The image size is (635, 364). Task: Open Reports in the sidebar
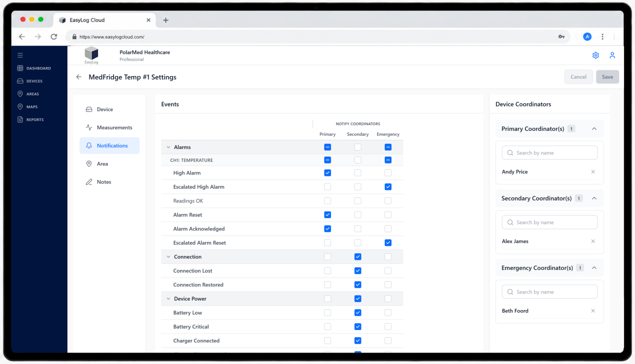[31, 119]
